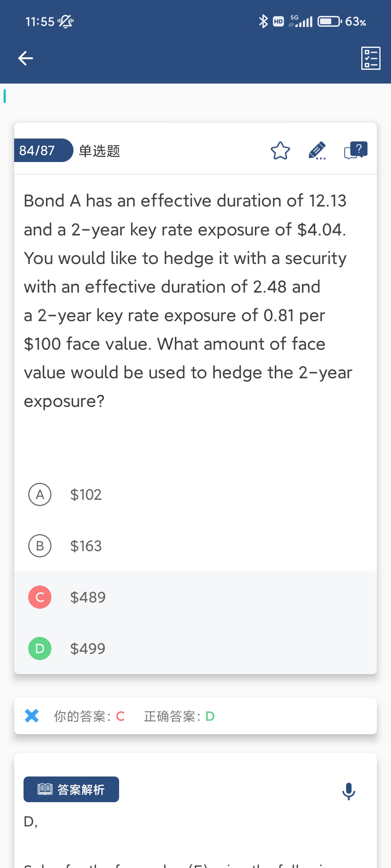Open the question list icon

(x=371, y=58)
